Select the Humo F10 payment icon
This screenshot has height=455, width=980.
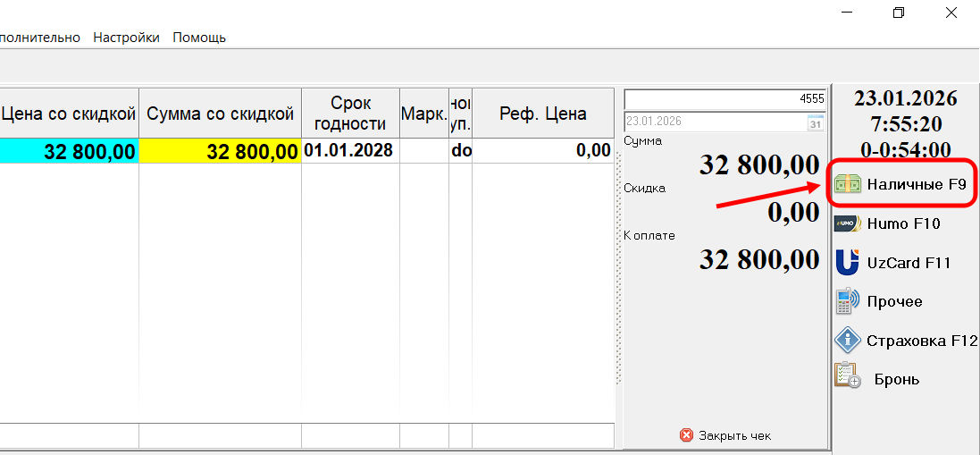(847, 223)
